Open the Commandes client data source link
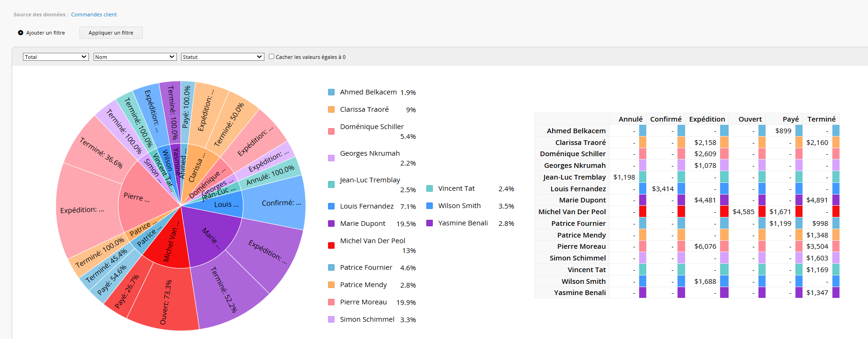The image size is (868, 339). point(94,14)
